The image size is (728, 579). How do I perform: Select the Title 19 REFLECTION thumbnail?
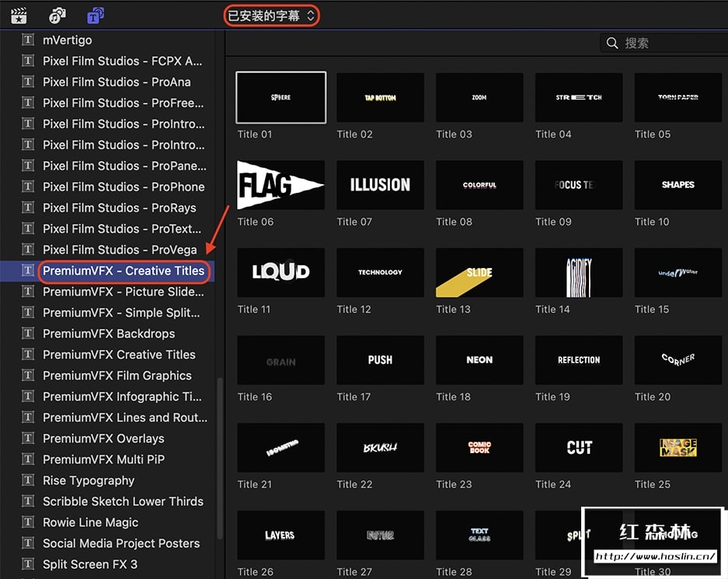pyautogui.click(x=579, y=360)
